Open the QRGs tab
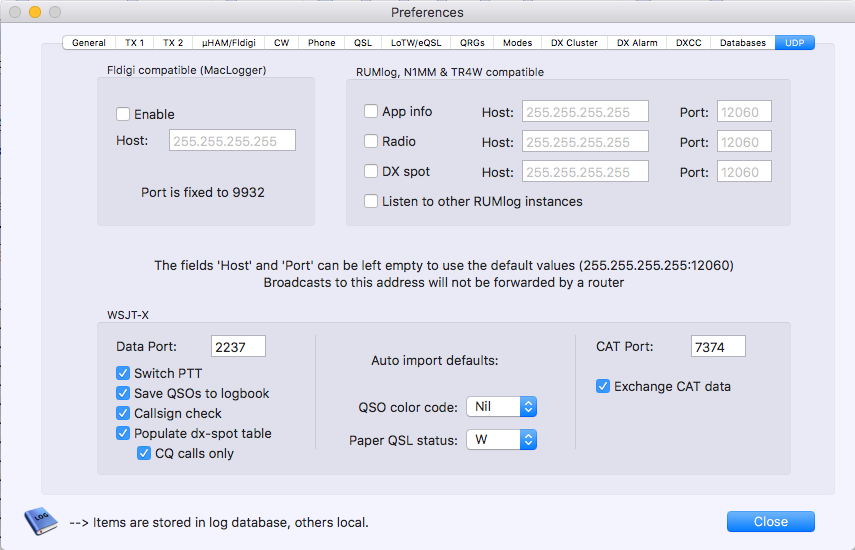This screenshot has width=855, height=550. (472, 43)
